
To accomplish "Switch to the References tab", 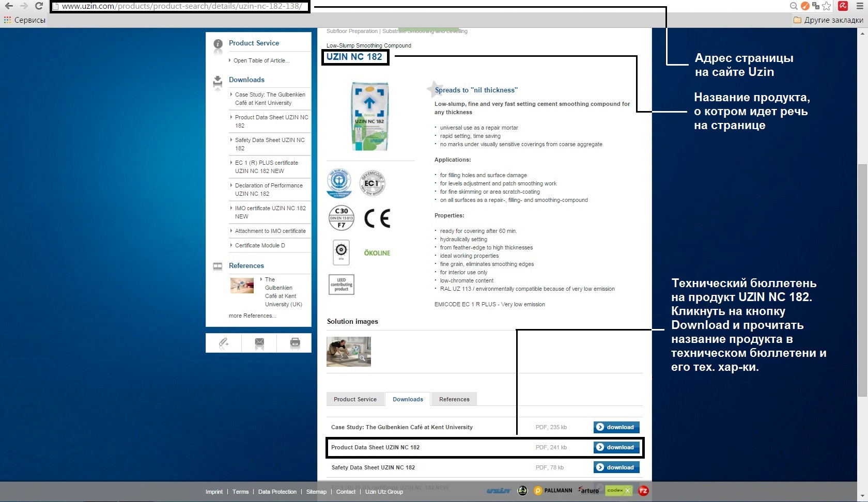I will (454, 399).
